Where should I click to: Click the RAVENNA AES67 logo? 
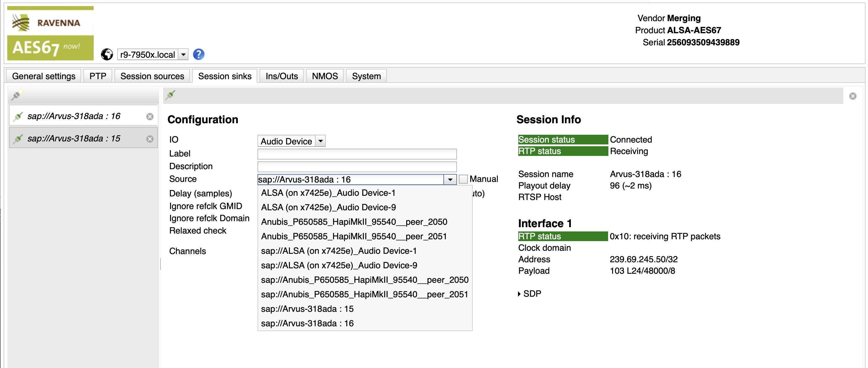pos(50,33)
